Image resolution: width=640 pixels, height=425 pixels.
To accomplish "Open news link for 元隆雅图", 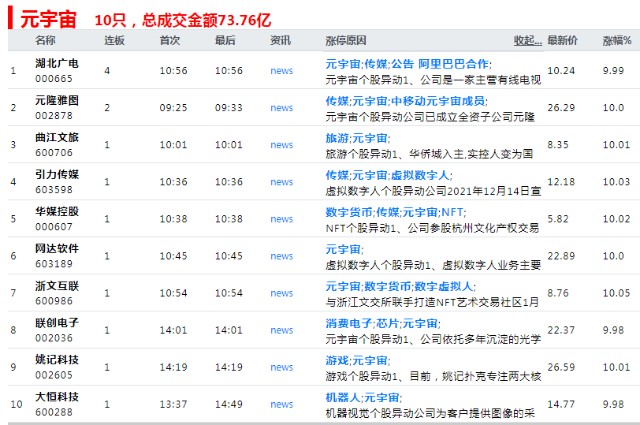I will point(282,108).
